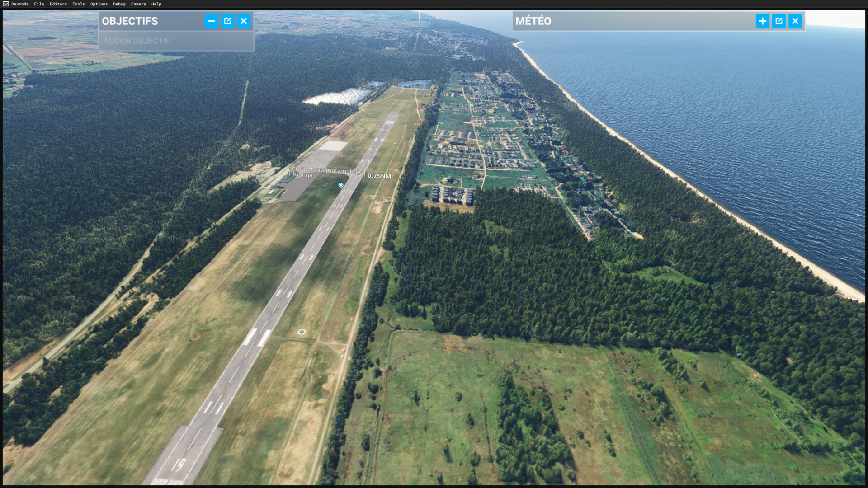
Task: Collapse the Objectifs panel with minus icon
Action: click(x=211, y=21)
